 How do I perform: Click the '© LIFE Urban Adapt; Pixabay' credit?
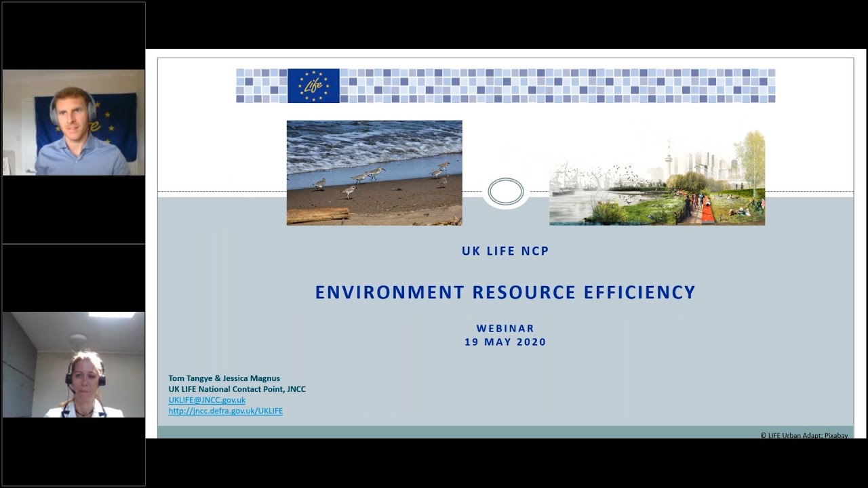pos(804,435)
